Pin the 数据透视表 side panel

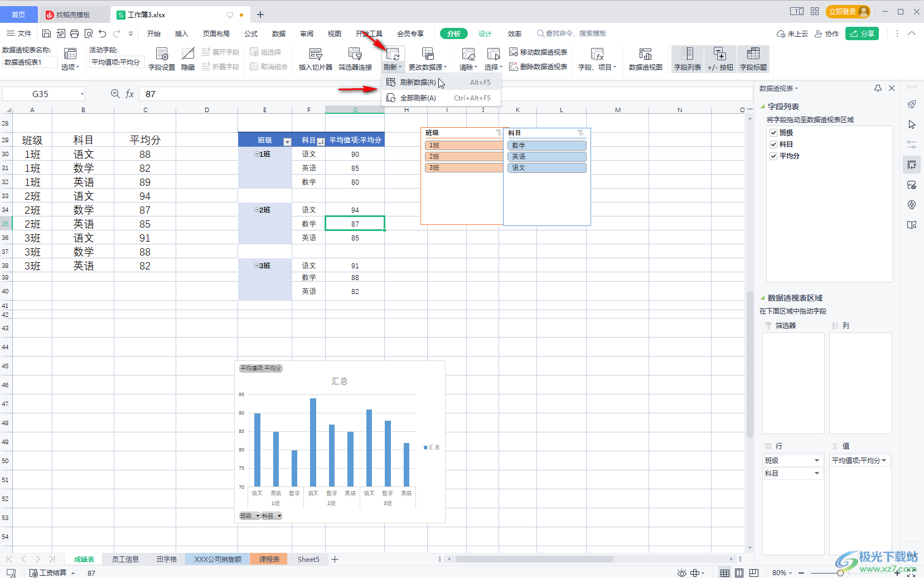coord(878,88)
